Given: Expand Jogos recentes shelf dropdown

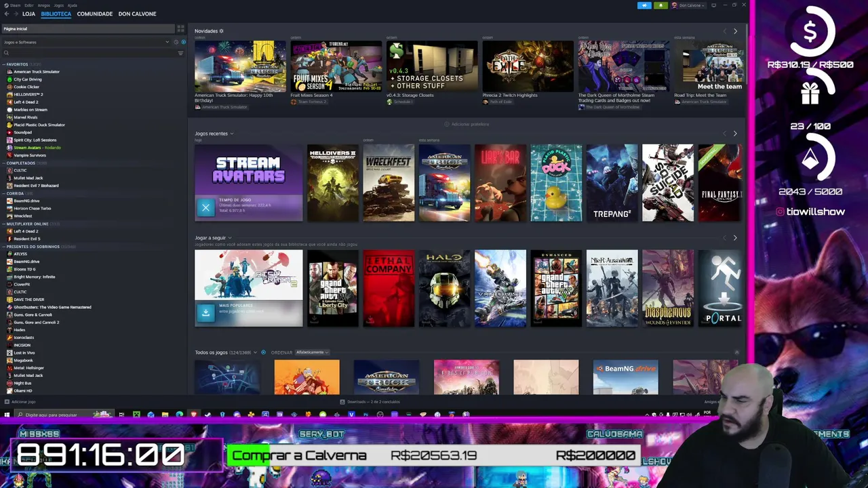Looking at the screenshot, I should click(231, 134).
